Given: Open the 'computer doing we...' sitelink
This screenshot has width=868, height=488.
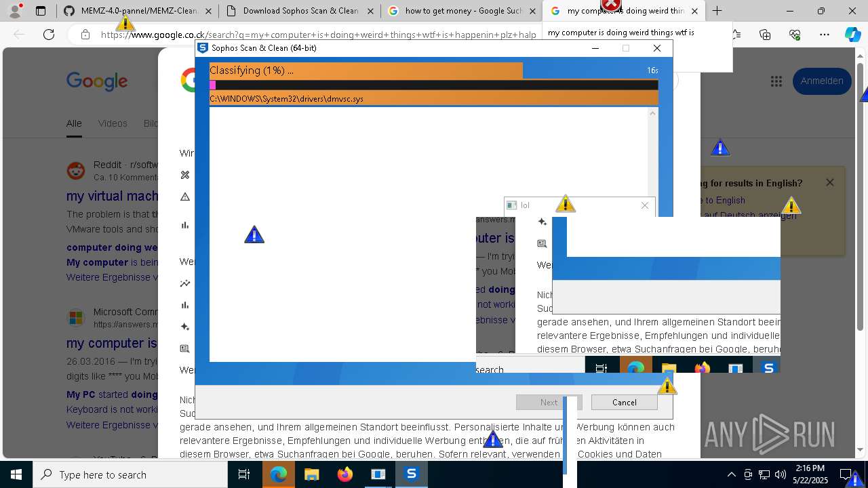Looking at the screenshot, I should (x=113, y=247).
